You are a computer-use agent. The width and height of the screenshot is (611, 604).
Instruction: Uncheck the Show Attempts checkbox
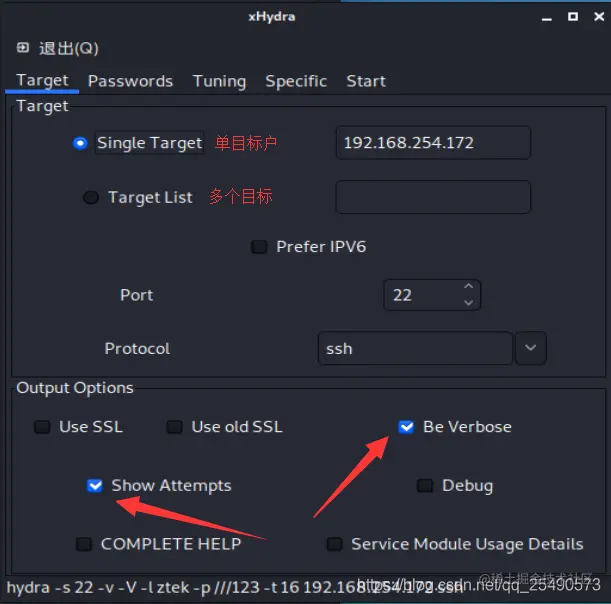click(x=95, y=486)
